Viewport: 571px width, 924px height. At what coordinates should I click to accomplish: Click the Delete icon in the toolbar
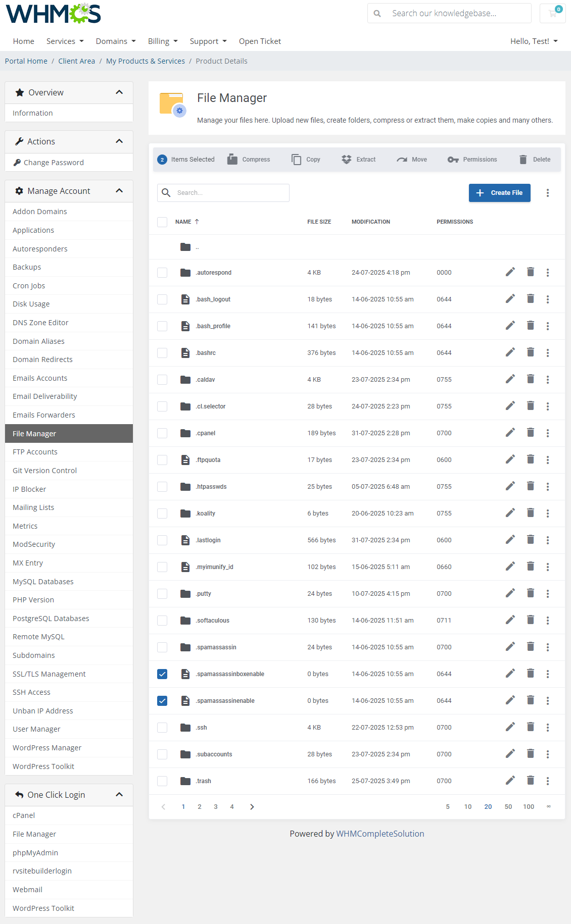pyautogui.click(x=523, y=160)
